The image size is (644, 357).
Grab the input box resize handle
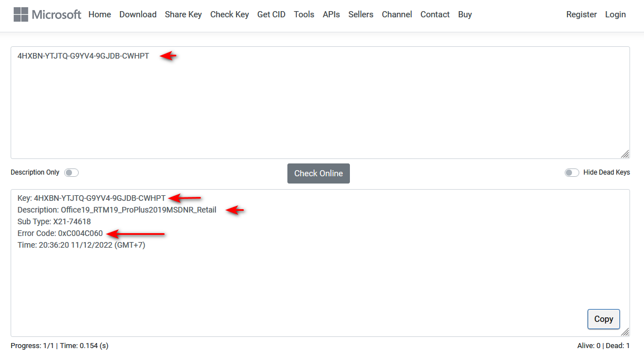tap(625, 154)
